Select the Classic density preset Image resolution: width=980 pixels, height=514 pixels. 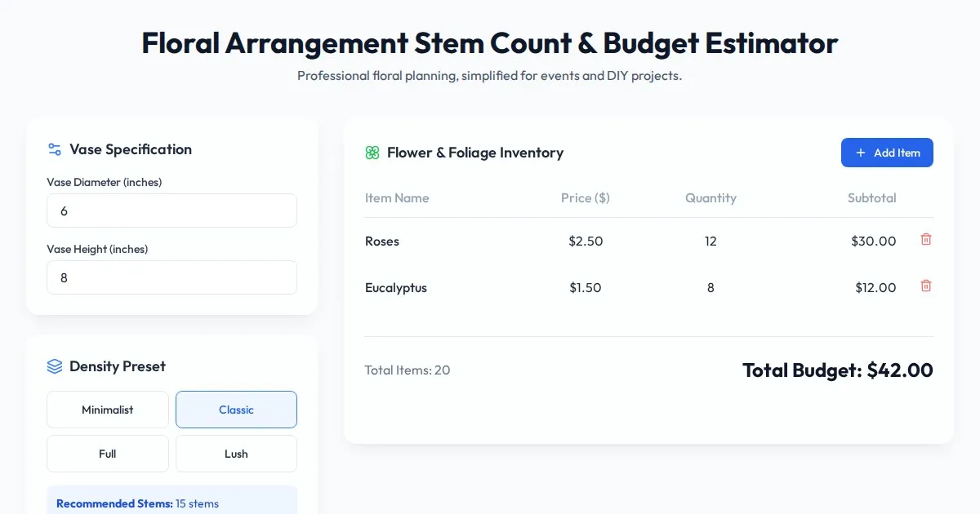coord(236,410)
